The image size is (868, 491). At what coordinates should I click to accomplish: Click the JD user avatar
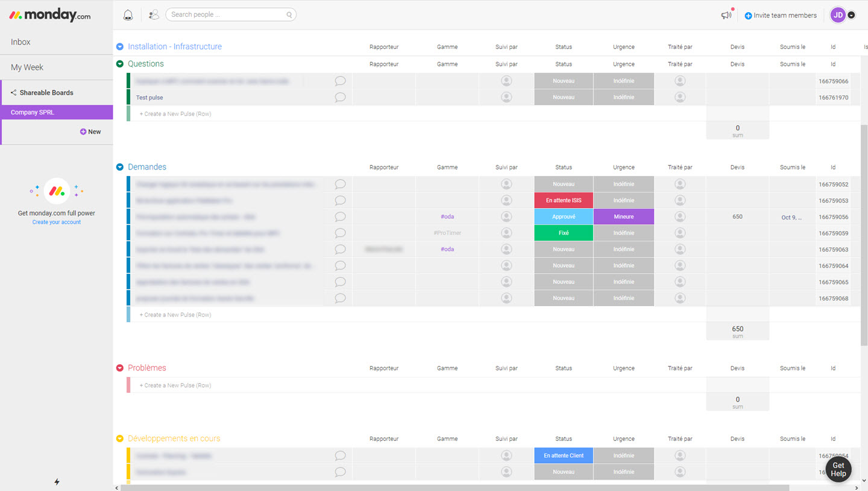coord(838,15)
